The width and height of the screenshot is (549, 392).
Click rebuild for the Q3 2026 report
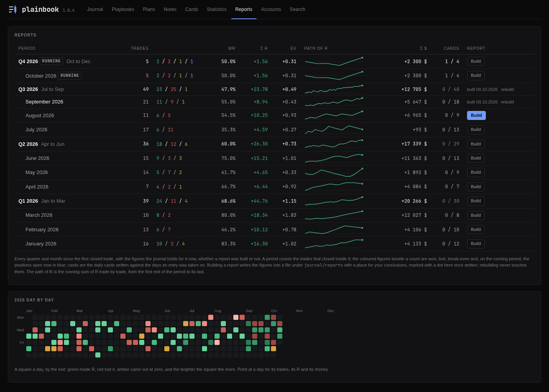[507, 89]
